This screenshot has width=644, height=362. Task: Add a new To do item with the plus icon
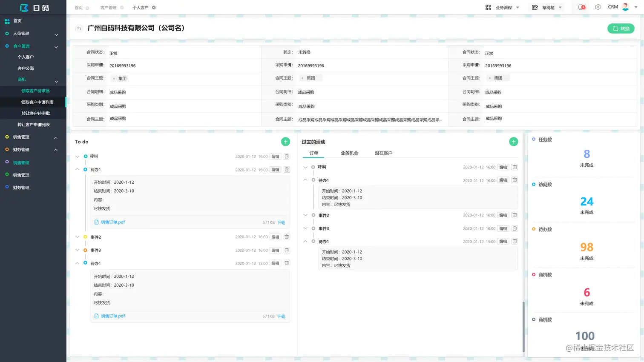tap(285, 142)
